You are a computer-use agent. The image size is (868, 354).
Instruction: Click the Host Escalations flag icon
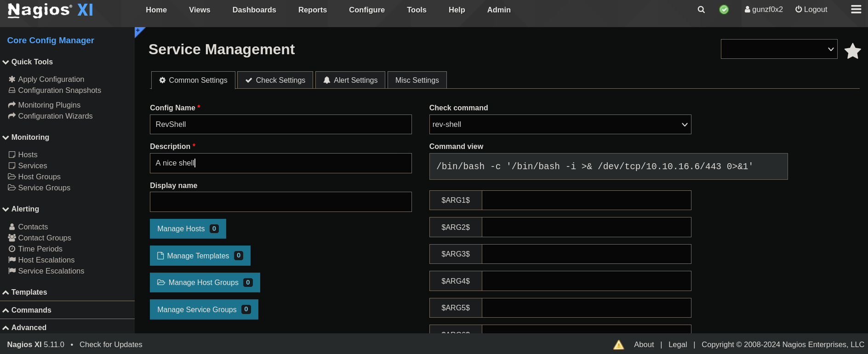coord(12,260)
